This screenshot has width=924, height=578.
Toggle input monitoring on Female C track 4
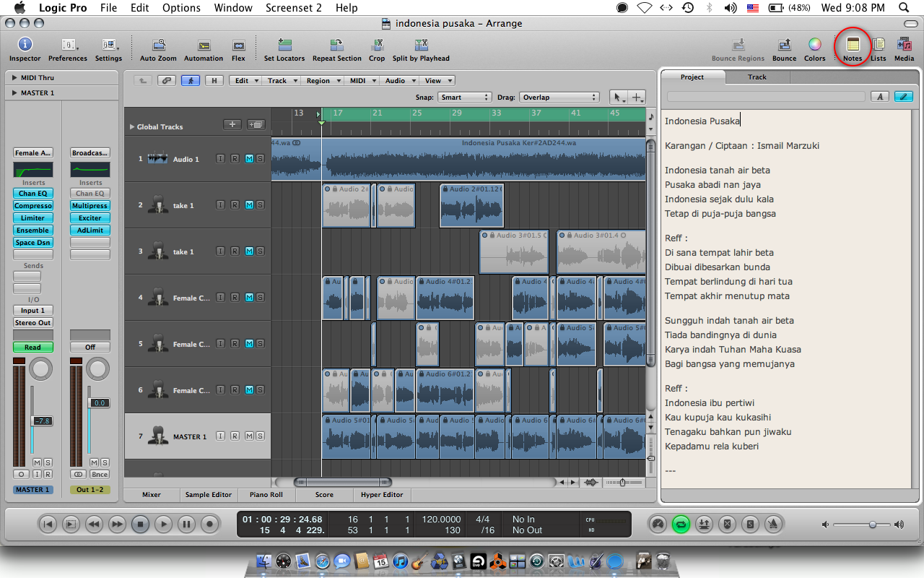[221, 298]
